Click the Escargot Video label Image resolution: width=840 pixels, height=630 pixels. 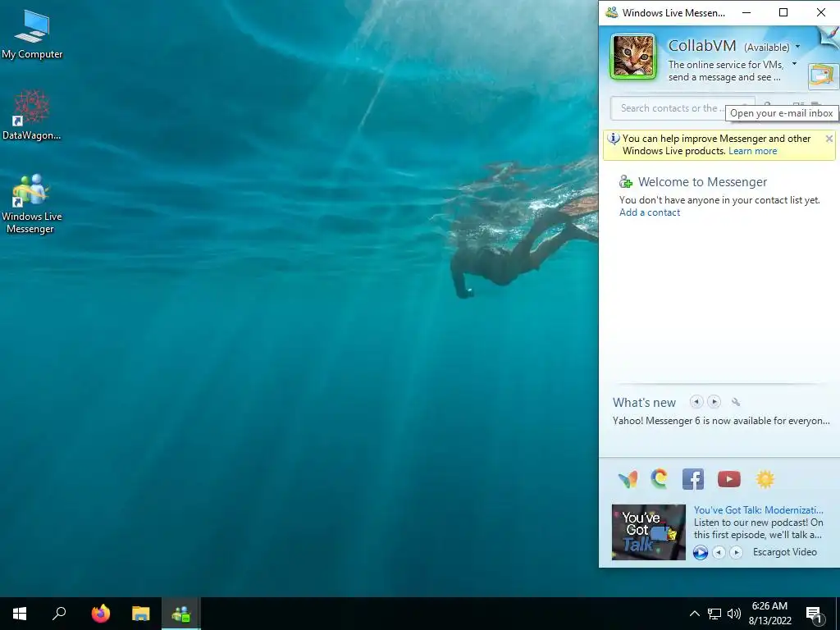(785, 552)
